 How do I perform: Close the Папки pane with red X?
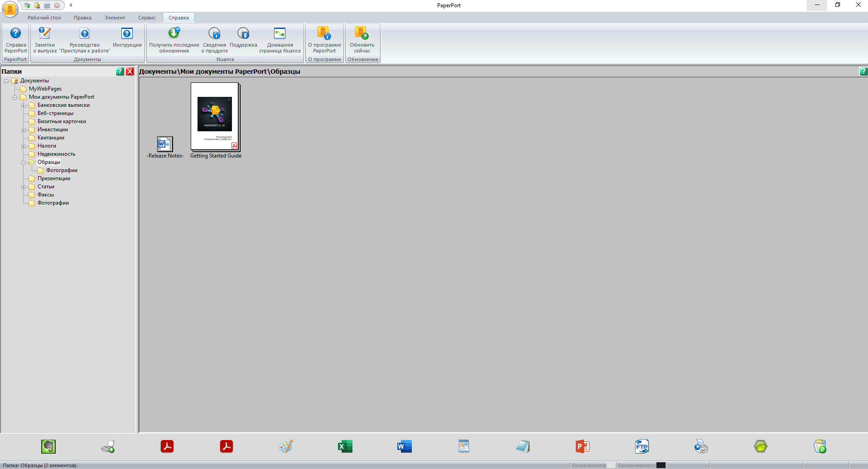(x=130, y=72)
